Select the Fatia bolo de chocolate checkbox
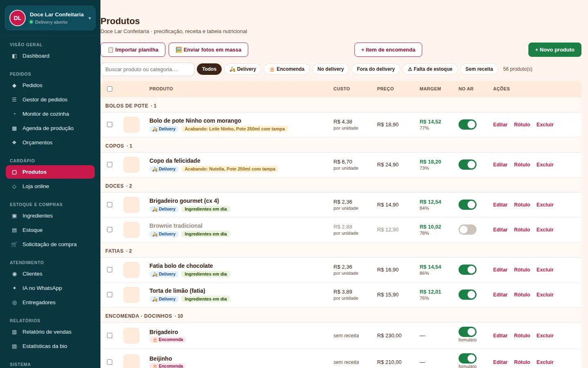Screen dimensions: 588x368 pos(109,270)
